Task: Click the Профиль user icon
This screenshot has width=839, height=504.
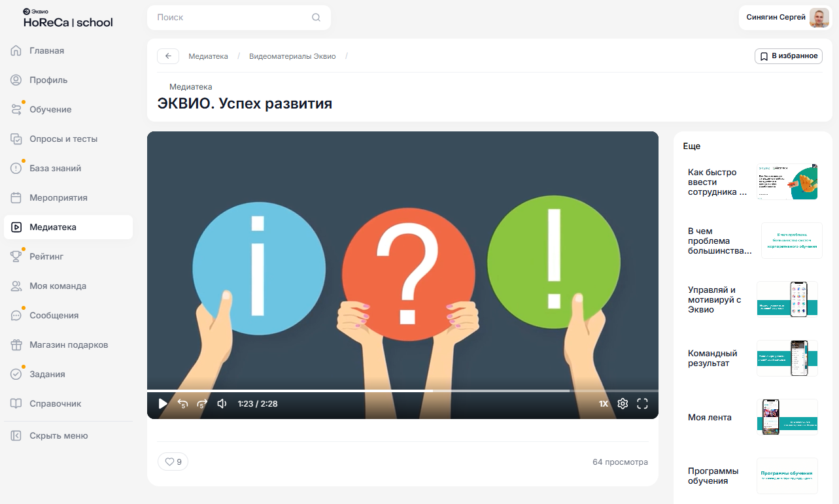Action: coord(16,80)
